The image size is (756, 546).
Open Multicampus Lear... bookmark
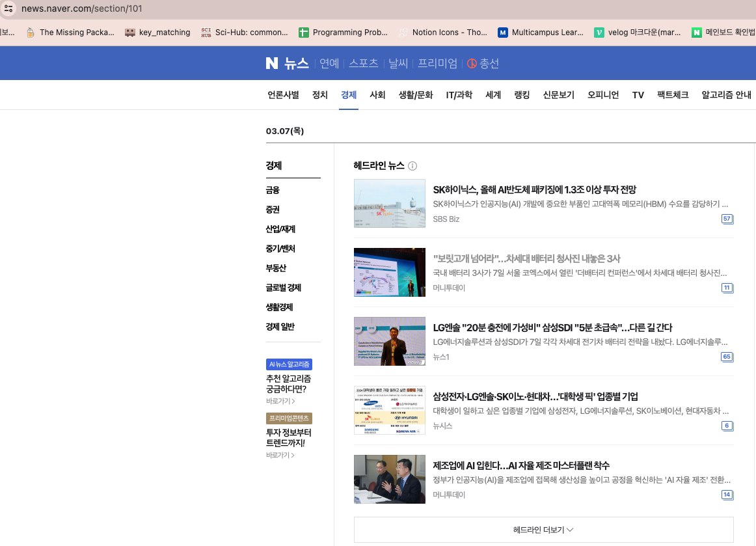coord(541,33)
